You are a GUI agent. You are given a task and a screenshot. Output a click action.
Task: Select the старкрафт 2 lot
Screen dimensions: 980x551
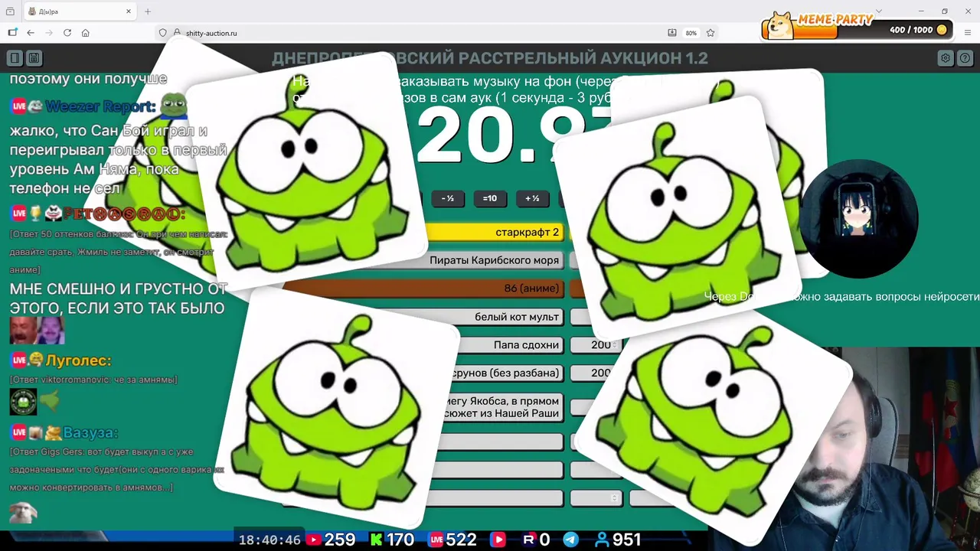point(495,232)
